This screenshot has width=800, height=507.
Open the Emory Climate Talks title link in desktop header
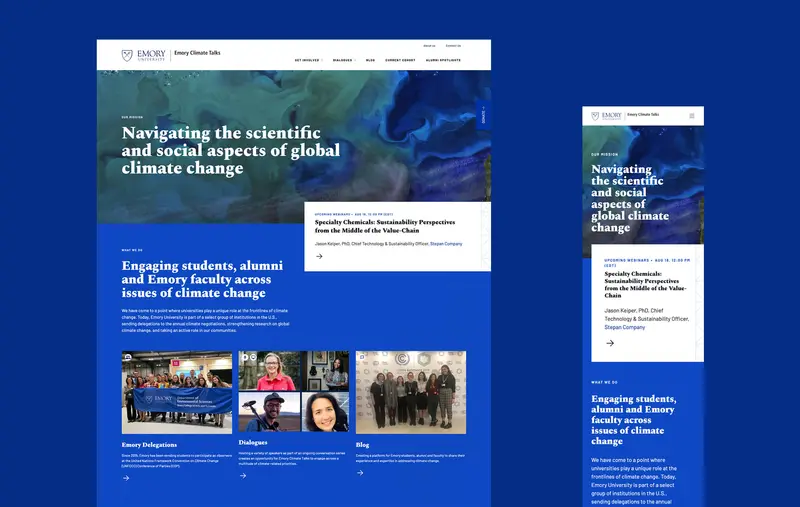click(197, 53)
